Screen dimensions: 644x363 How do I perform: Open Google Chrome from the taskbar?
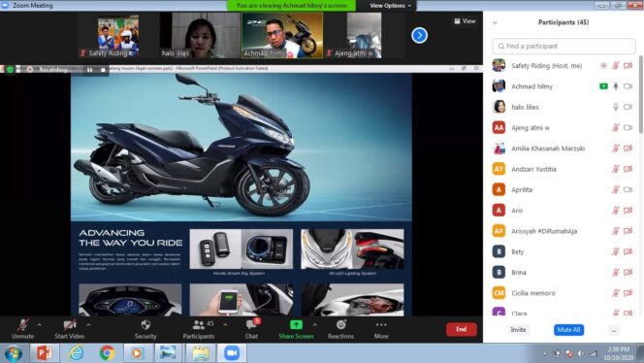tap(107, 353)
